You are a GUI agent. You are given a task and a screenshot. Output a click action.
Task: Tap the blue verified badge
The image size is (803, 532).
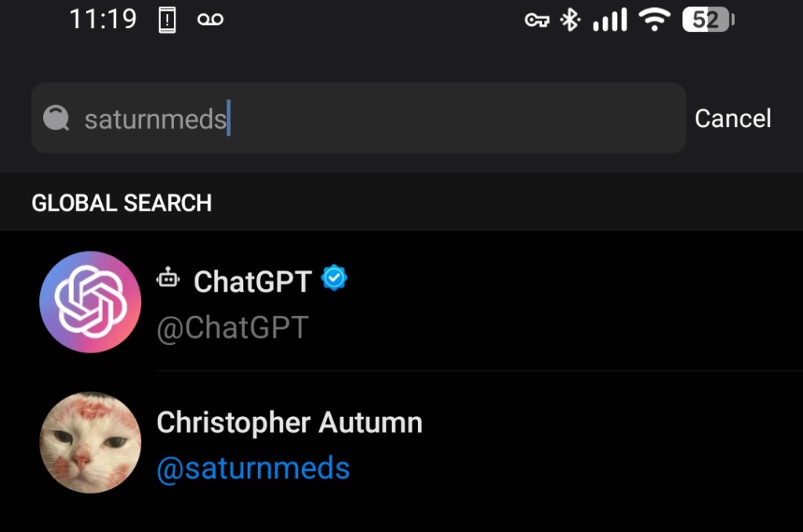tap(335, 278)
